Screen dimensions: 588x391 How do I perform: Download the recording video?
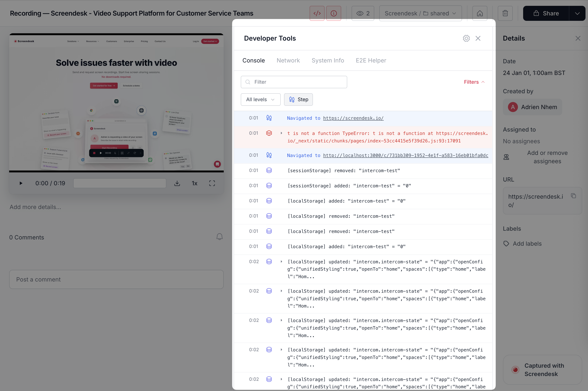[x=177, y=183]
